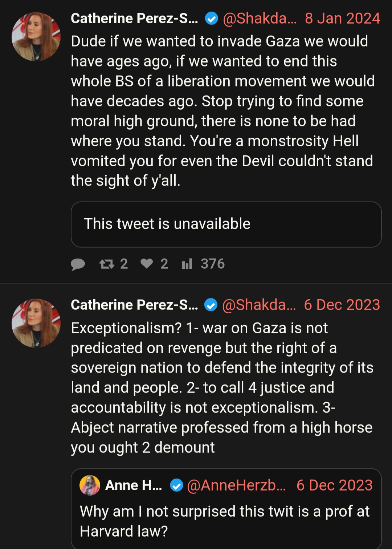
Task: Click Anne H verified badge in quote
Action: pos(177,485)
